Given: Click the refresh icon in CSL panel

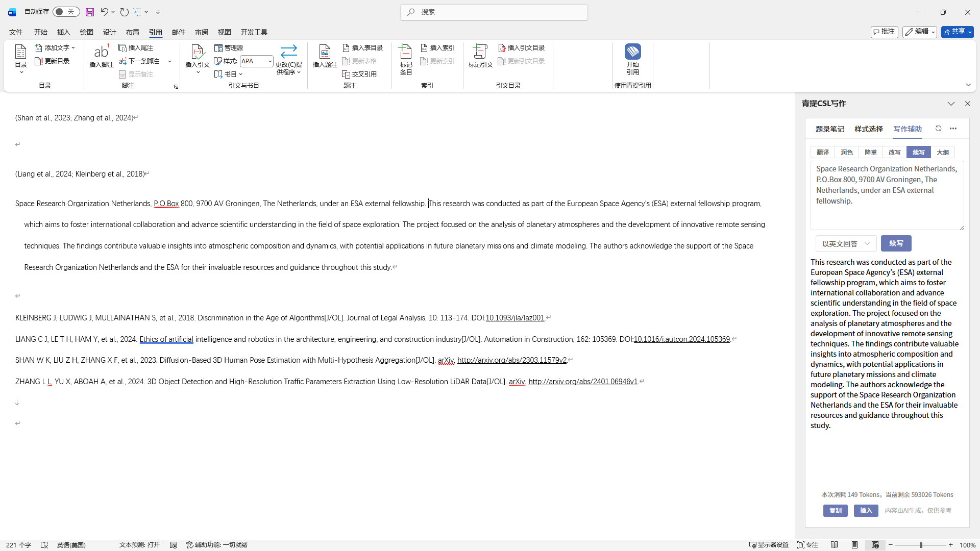Looking at the screenshot, I should (938, 129).
